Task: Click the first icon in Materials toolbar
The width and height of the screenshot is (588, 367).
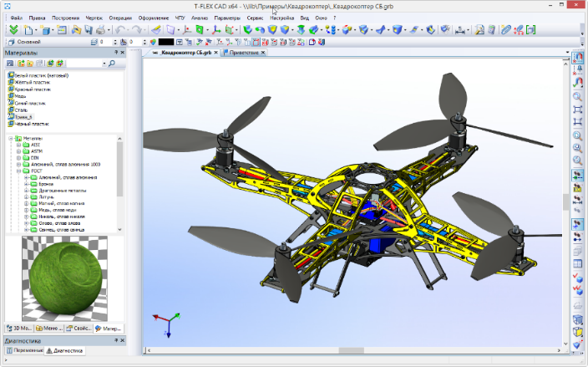Action: tap(10, 64)
